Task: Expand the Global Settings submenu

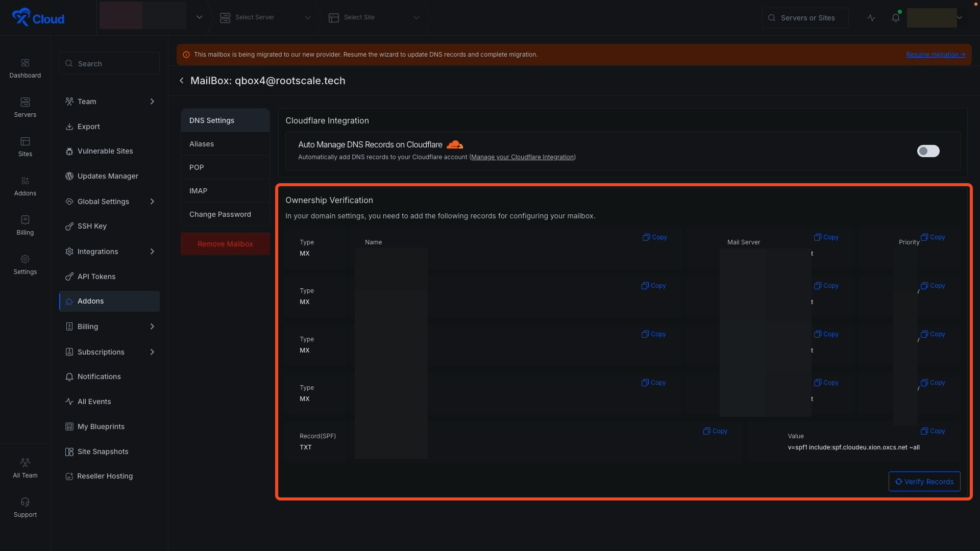Action: click(152, 202)
